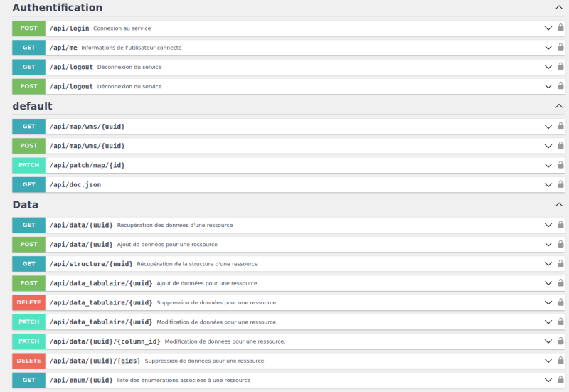The width and height of the screenshot is (569, 392).
Task: Click lock icon on GET /api/enum/{uuid} row
Action: (x=560, y=380)
